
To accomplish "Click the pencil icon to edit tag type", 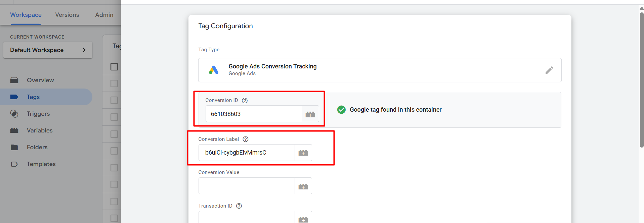I will [x=549, y=70].
